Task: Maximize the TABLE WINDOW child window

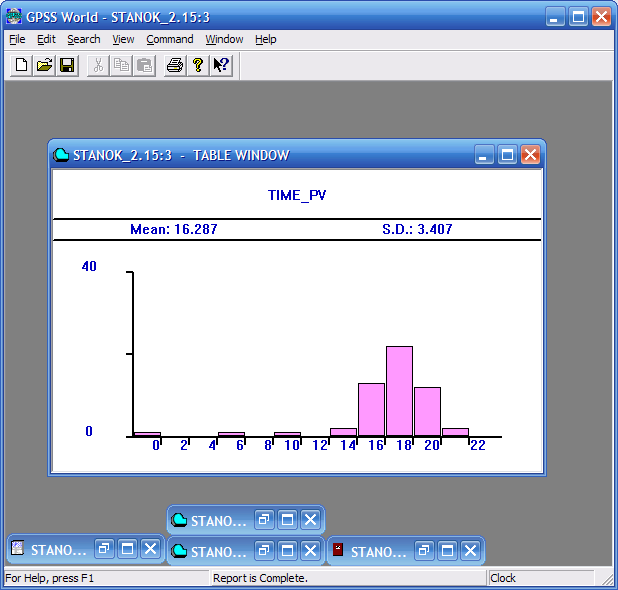Action: click(x=507, y=154)
